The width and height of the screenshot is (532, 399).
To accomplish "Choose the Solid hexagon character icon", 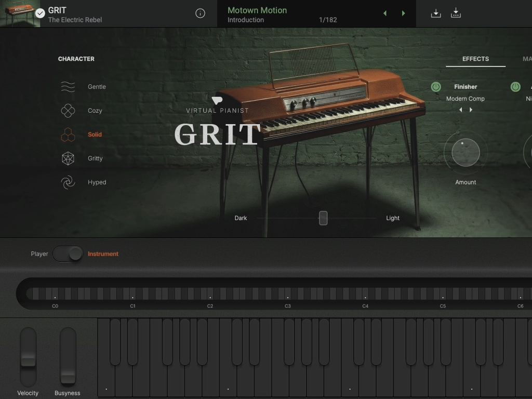I will tap(68, 135).
